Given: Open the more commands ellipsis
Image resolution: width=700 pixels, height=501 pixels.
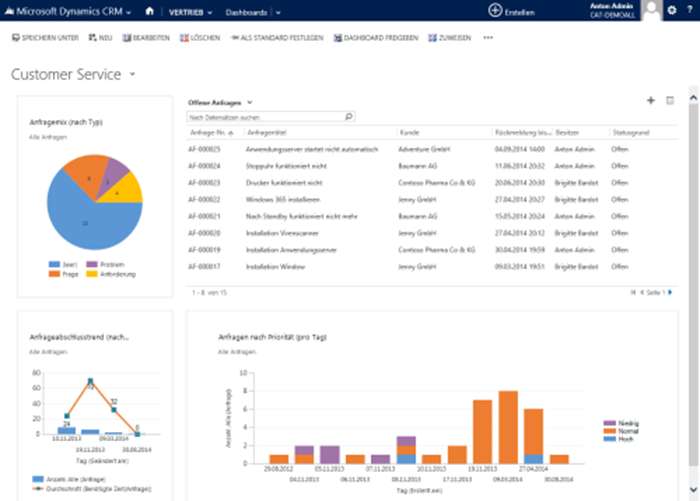Looking at the screenshot, I should click(x=488, y=37).
